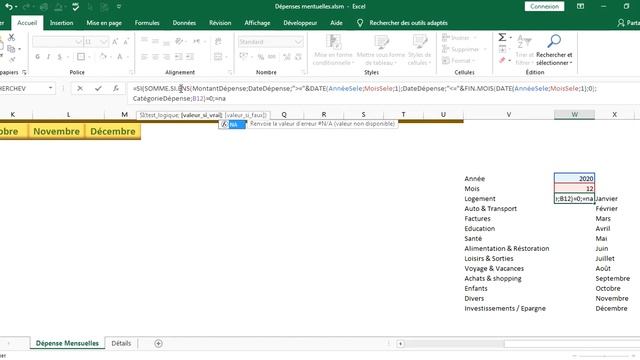Click the Merge and center icon
Image resolution: width=640 pixels, height=360 pixels.
pos(218,57)
